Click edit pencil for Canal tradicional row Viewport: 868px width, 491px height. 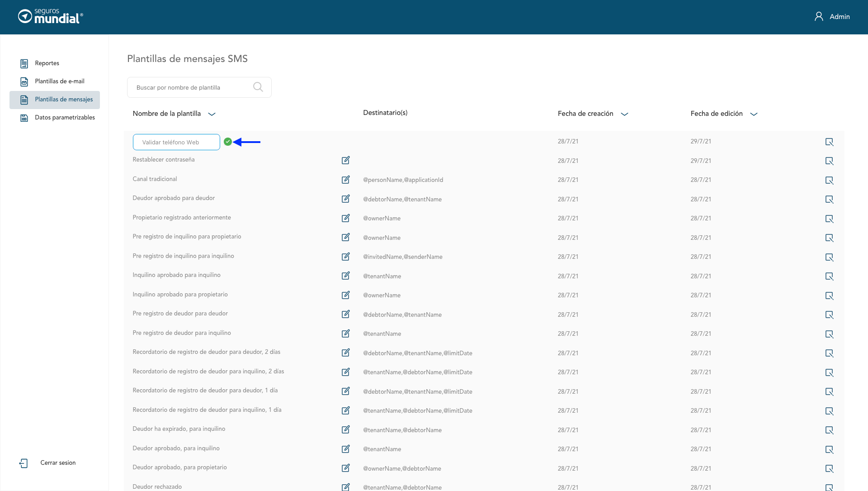[345, 180]
